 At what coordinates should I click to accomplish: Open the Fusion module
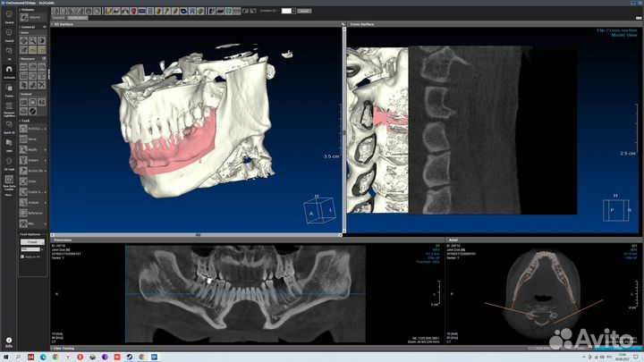[x=9, y=89]
